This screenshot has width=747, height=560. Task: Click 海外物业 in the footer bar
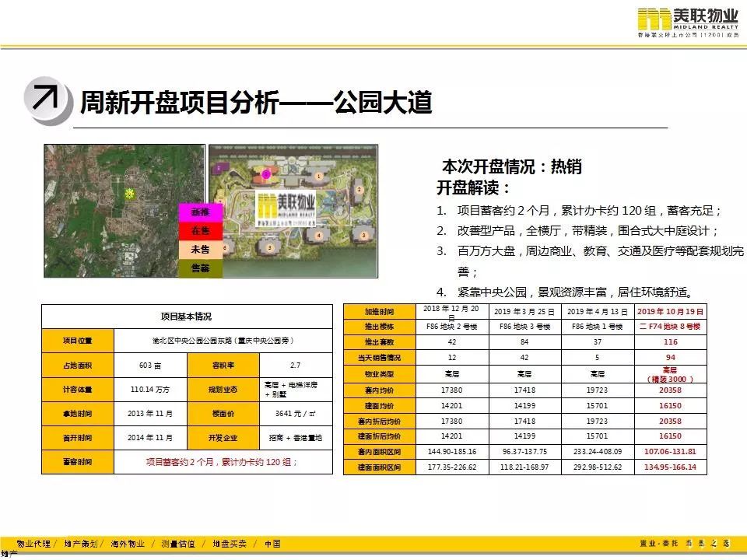pos(128,544)
